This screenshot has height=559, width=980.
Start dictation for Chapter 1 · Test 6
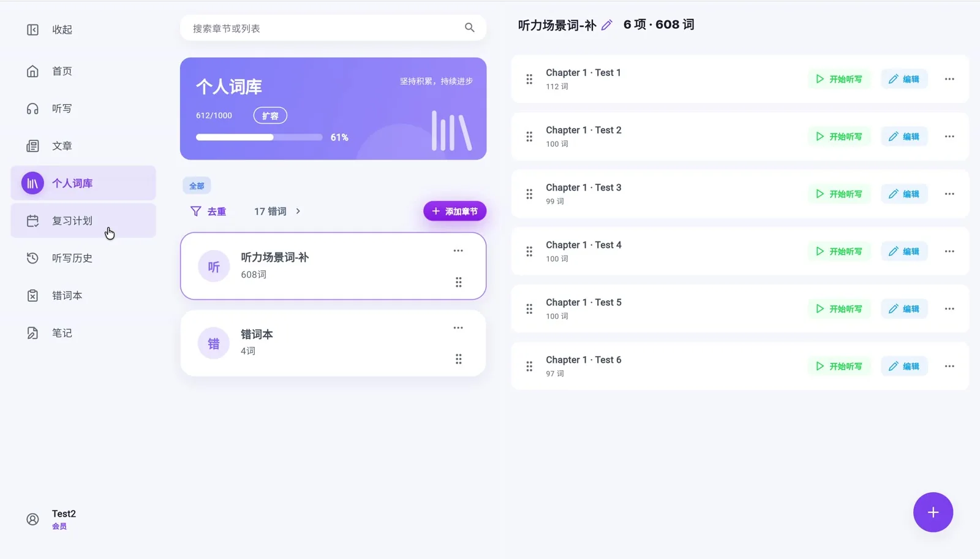tap(839, 366)
